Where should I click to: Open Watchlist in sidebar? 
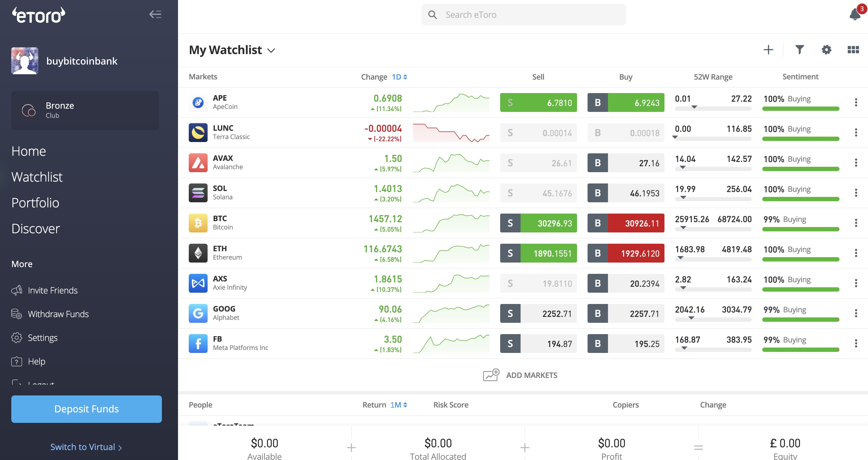37,177
